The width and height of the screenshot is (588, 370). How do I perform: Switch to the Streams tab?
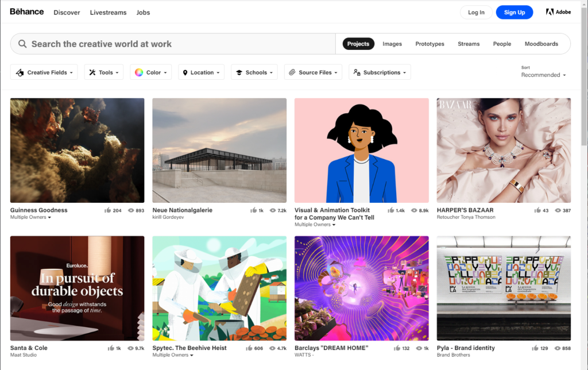click(x=469, y=44)
